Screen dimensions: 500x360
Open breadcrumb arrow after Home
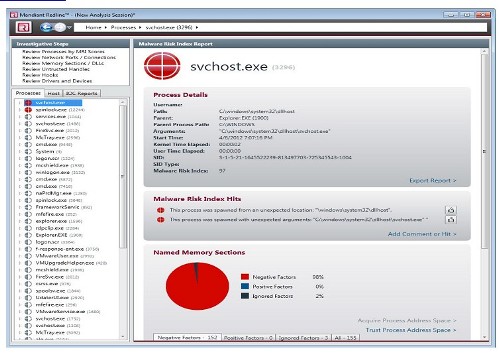106,27
